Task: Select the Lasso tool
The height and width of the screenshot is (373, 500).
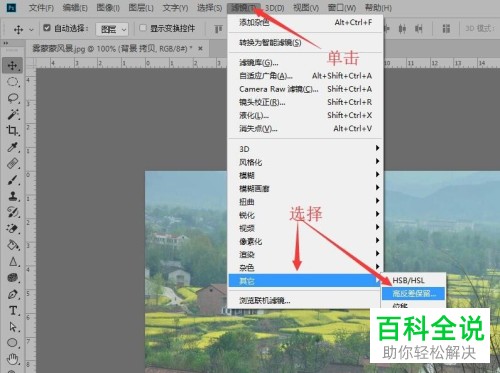Action: tap(12, 98)
